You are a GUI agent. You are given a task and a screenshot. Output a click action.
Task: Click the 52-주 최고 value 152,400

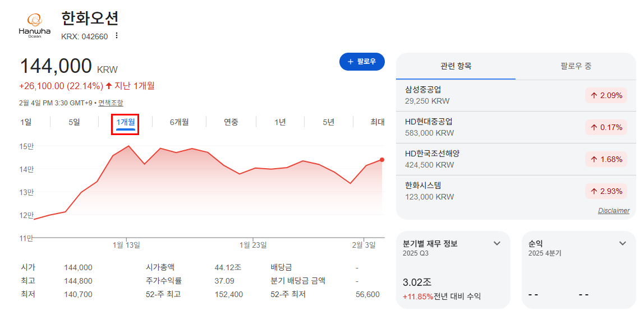[229, 294]
